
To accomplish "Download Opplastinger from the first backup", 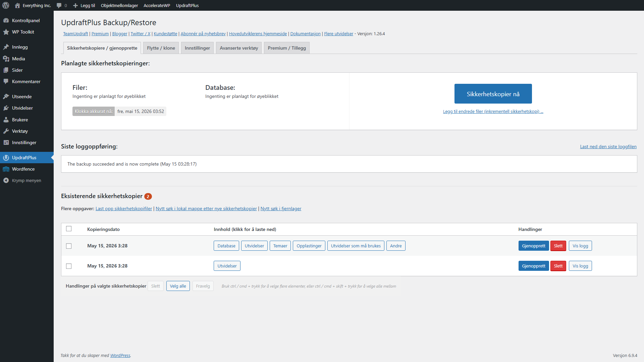I will (x=309, y=246).
